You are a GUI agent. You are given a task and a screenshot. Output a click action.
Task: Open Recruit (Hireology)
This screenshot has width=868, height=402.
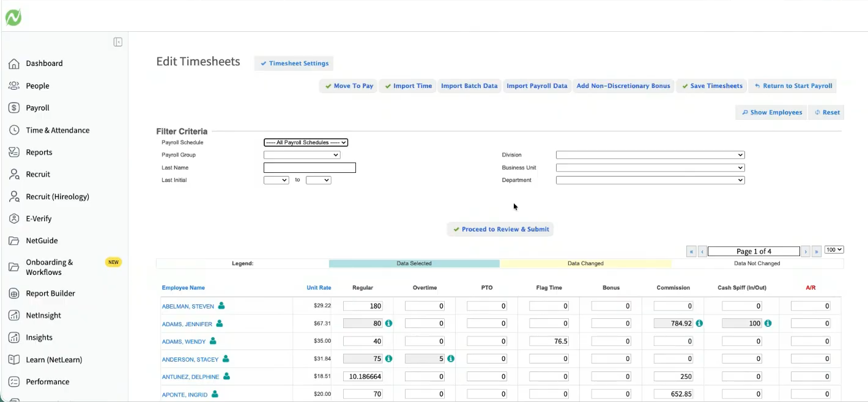(57, 196)
